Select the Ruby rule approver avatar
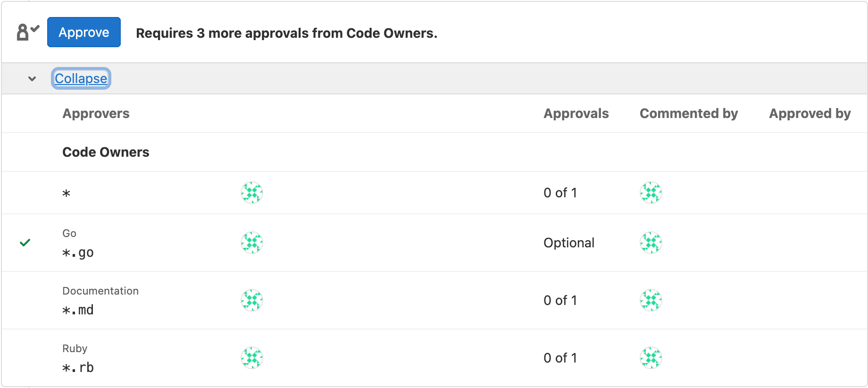 [x=252, y=357]
